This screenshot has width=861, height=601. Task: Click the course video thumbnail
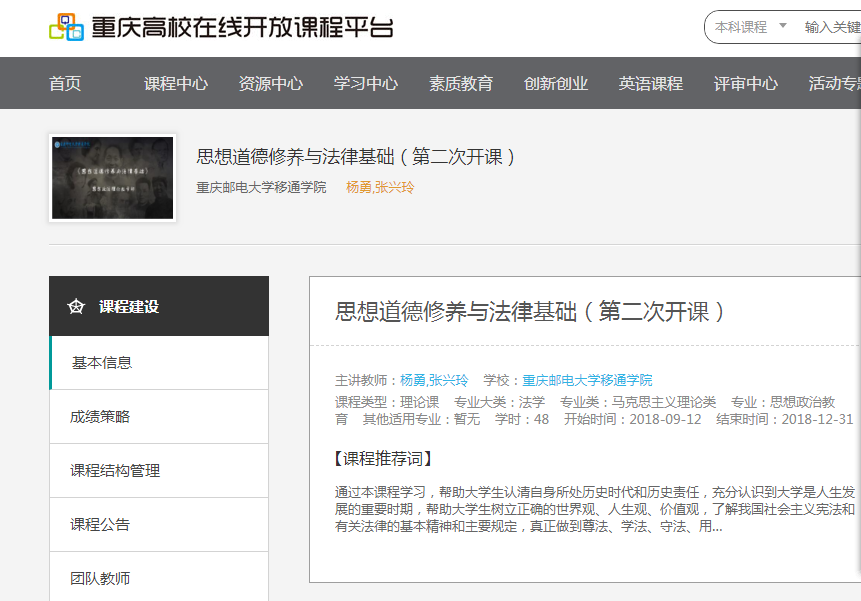113,178
